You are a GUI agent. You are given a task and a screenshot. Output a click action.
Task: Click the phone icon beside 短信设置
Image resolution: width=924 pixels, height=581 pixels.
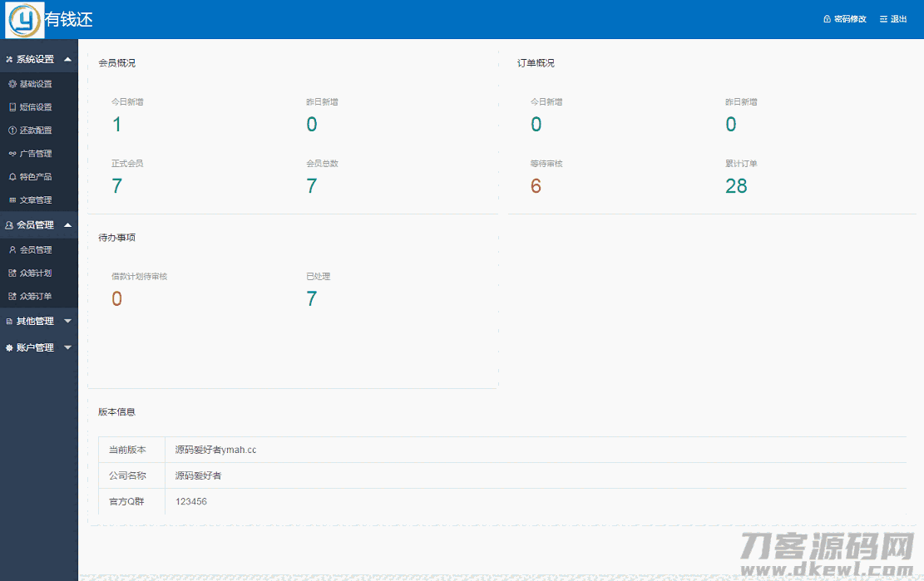(12, 107)
